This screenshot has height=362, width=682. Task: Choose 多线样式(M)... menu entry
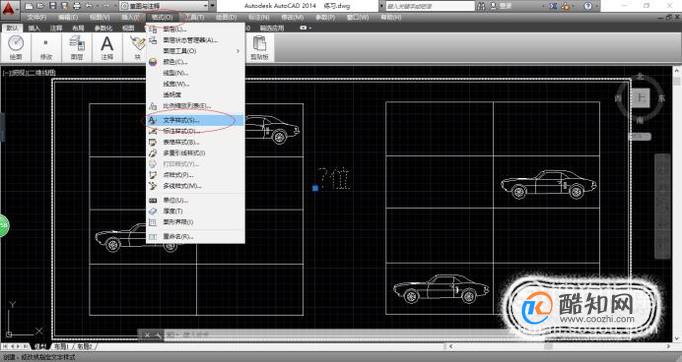(x=195, y=186)
